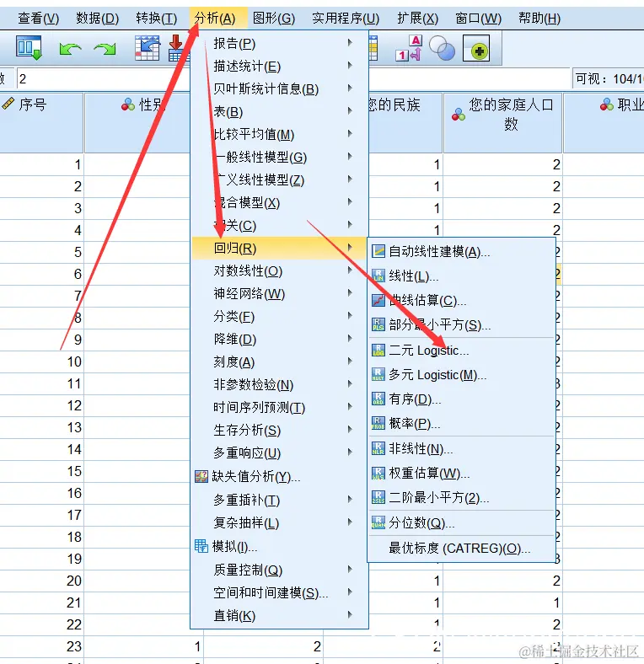Screen dimensions: 644x664
Task: Click the 多元 Logistic icon
Action: click(378, 374)
